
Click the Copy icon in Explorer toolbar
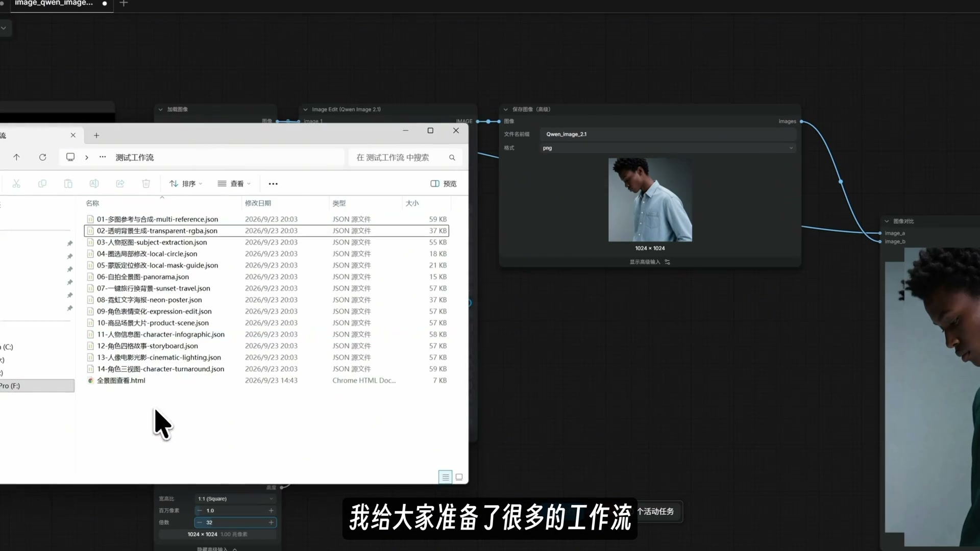(42, 184)
